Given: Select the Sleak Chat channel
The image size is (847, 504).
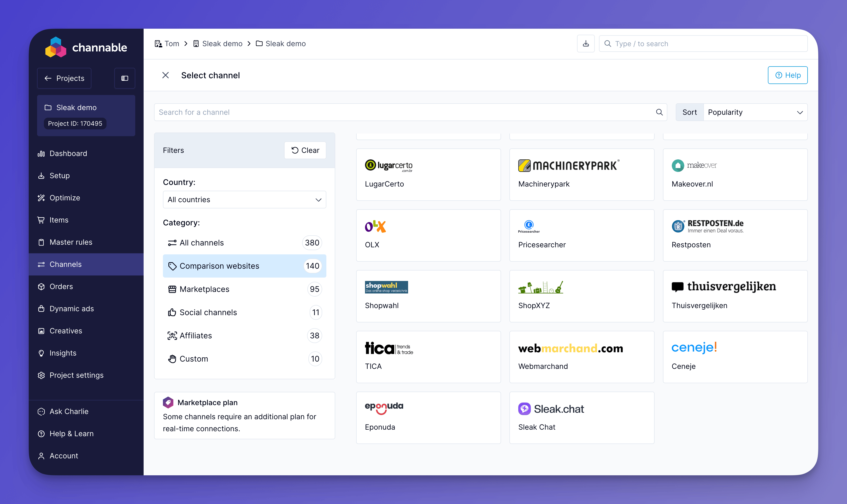Looking at the screenshot, I should 581,417.
